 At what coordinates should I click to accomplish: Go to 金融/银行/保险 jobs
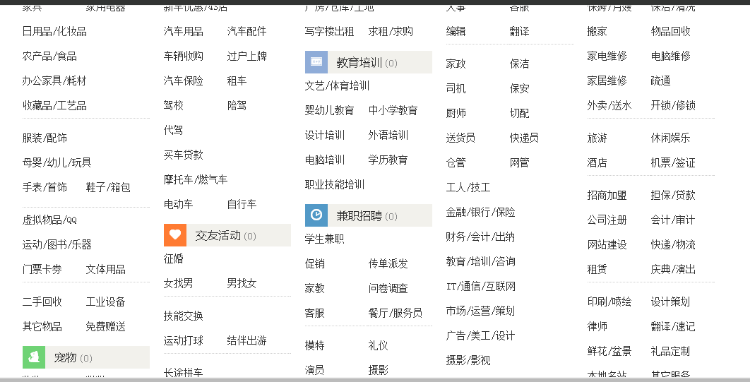[481, 212]
